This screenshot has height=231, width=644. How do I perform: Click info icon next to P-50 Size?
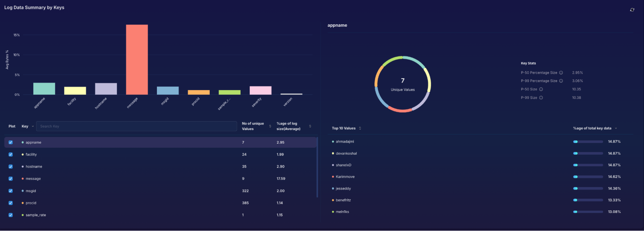541,89
